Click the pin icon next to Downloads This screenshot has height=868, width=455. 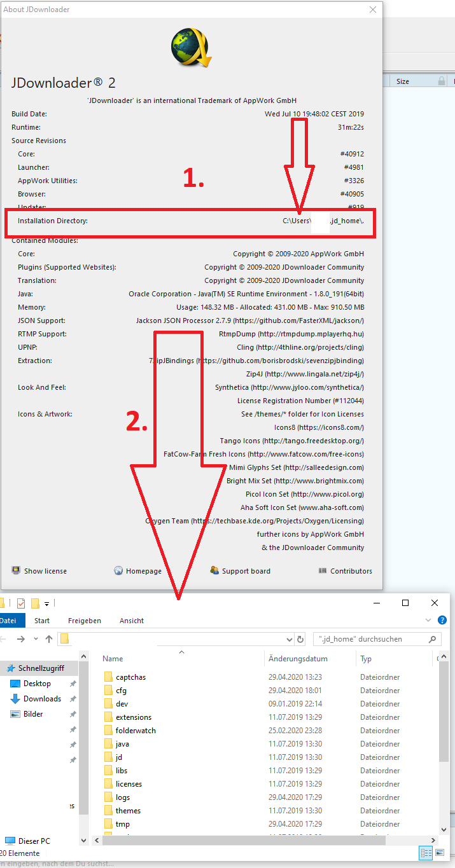point(73,699)
